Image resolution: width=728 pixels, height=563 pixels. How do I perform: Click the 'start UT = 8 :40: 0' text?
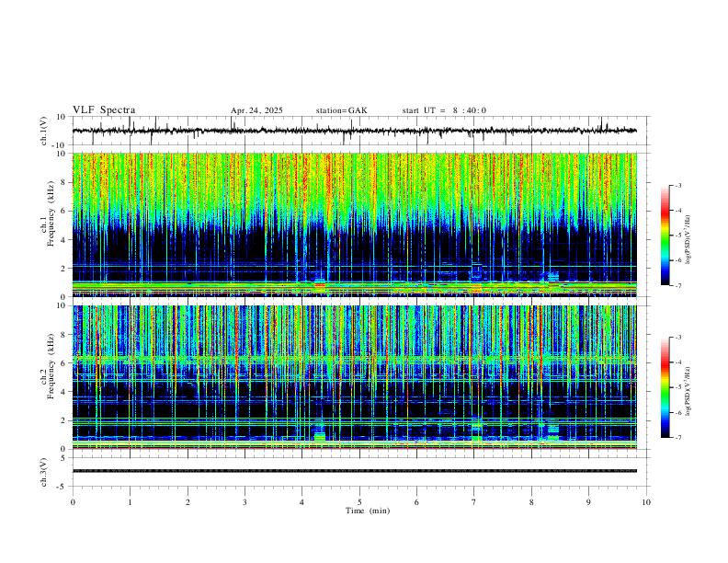[x=444, y=110]
